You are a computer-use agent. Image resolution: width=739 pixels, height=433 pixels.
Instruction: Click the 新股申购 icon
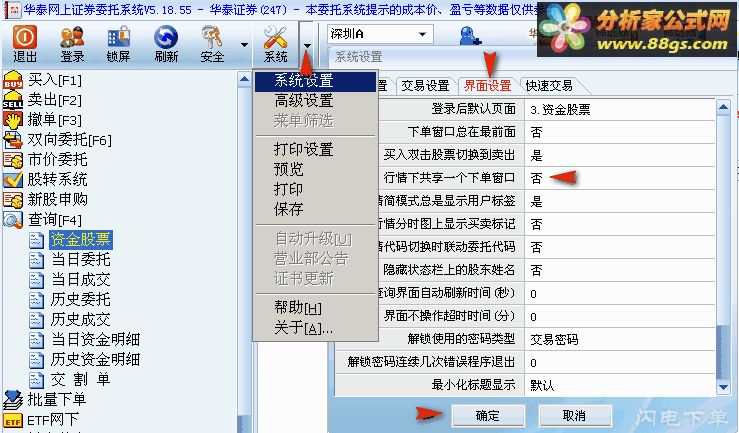tap(13, 200)
